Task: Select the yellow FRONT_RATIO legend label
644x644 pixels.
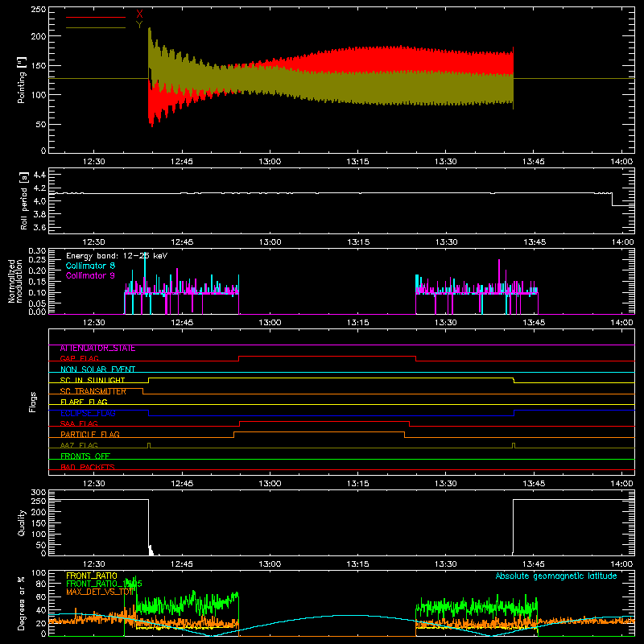Action: click(x=92, y=576)
